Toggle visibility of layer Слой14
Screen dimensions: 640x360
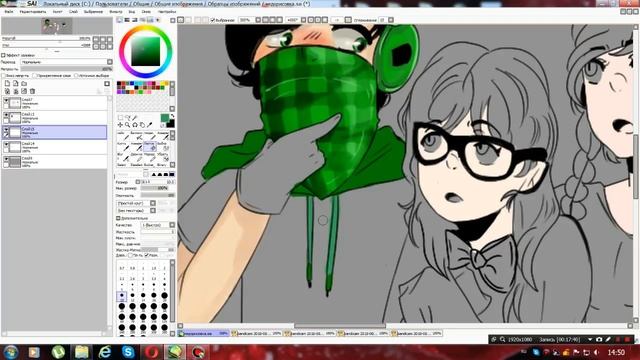pos(6,144)
